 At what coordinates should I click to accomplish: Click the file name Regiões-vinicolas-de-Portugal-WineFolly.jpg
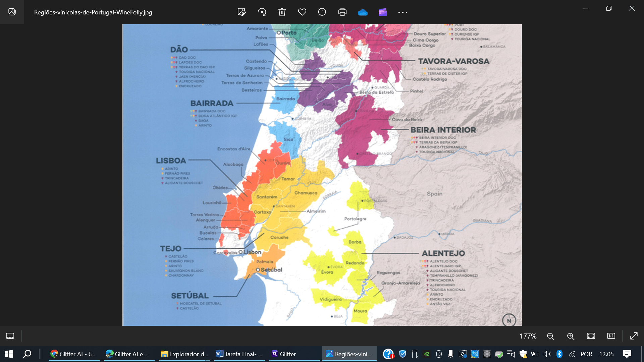click(93, 12)
